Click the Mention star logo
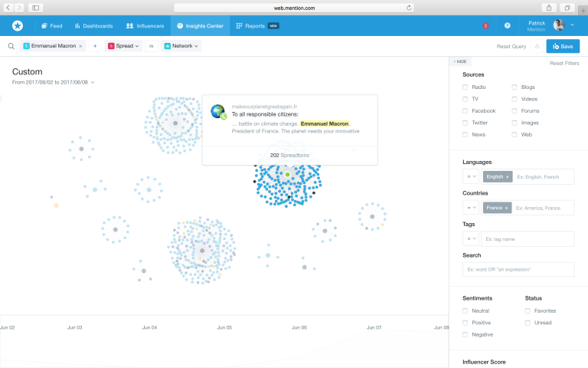The height and width of the screenshot is (368, 588). [x=18, y=25]
